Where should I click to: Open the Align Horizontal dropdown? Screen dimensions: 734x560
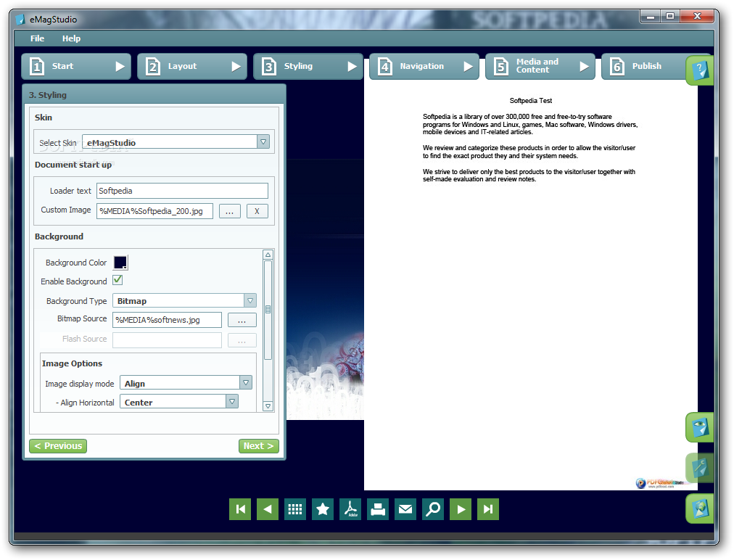coord(231,401)
